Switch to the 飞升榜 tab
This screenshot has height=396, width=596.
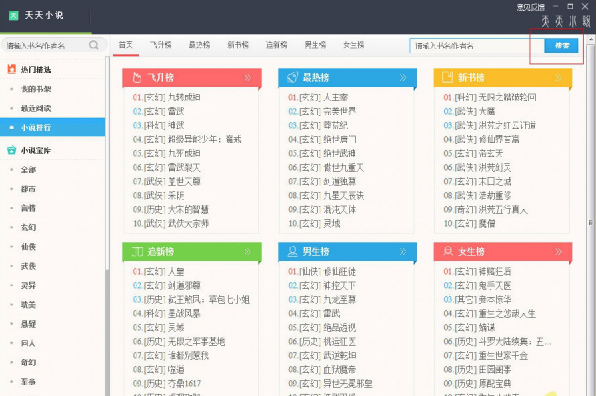[160, 45]
